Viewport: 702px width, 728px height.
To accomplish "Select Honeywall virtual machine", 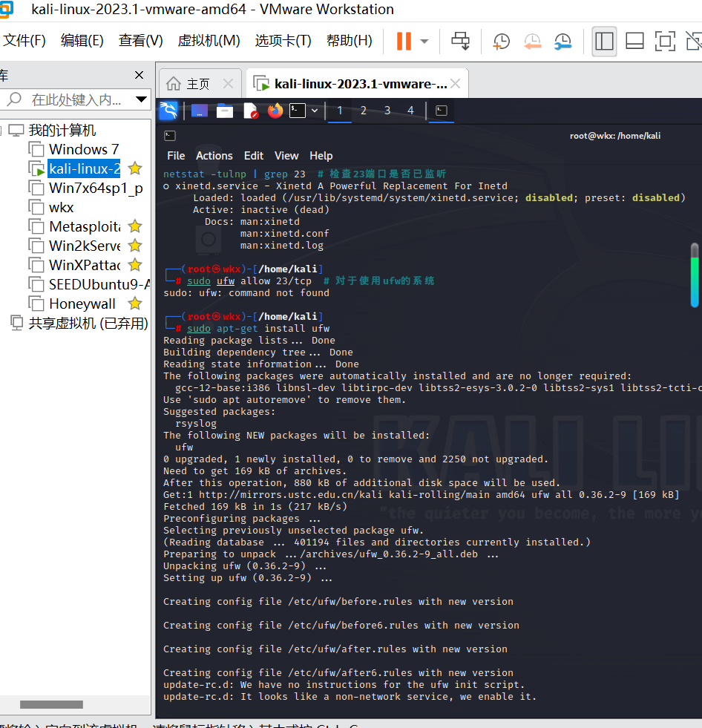I will tap(82, 304).
